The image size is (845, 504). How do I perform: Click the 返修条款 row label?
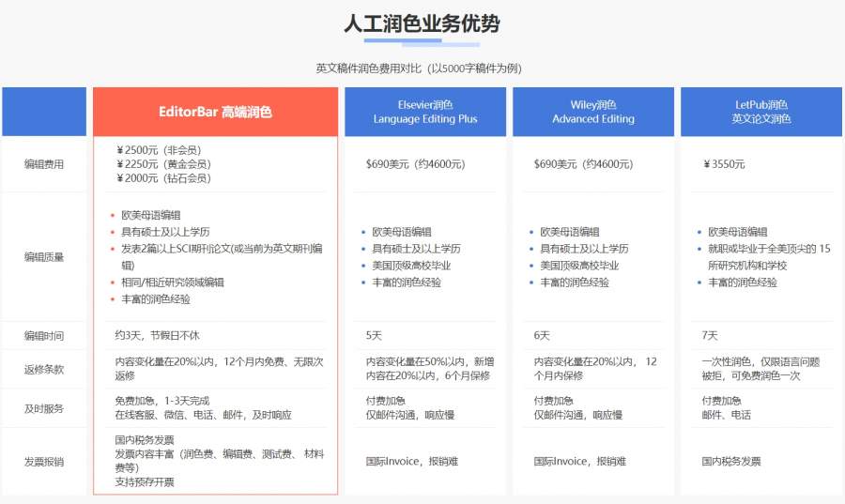tap(44, 370)
